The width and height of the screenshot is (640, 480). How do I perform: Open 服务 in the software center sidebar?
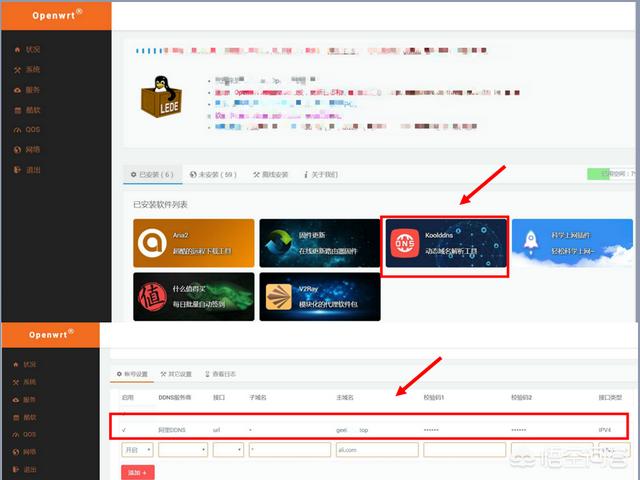[27, 89]
